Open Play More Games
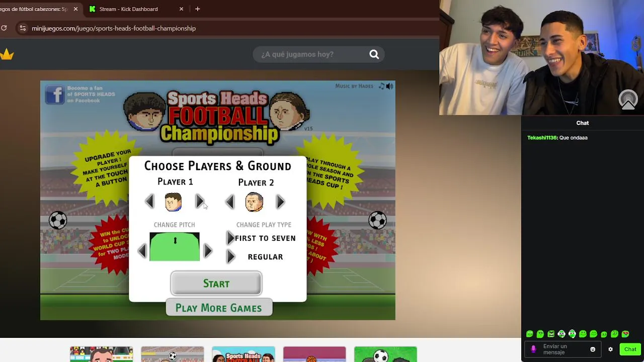The width and height of the screenshot is (644, 362). point(219,308)
